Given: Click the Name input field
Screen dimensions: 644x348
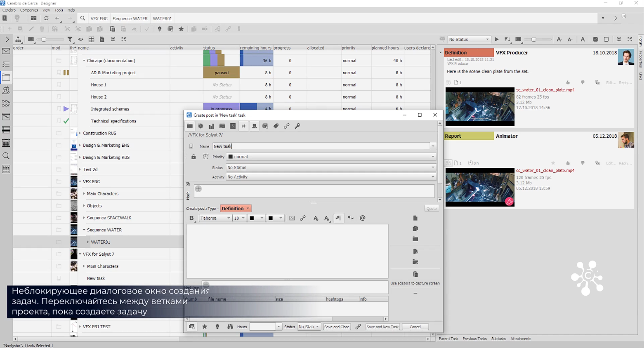Looking at the screenshot, I should [321, 146].
